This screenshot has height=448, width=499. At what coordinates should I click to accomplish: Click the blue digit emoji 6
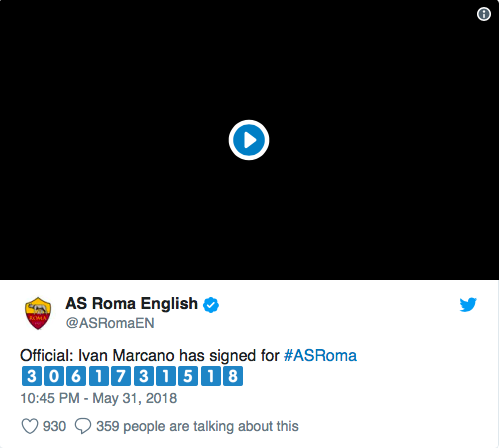coord(76,376)
